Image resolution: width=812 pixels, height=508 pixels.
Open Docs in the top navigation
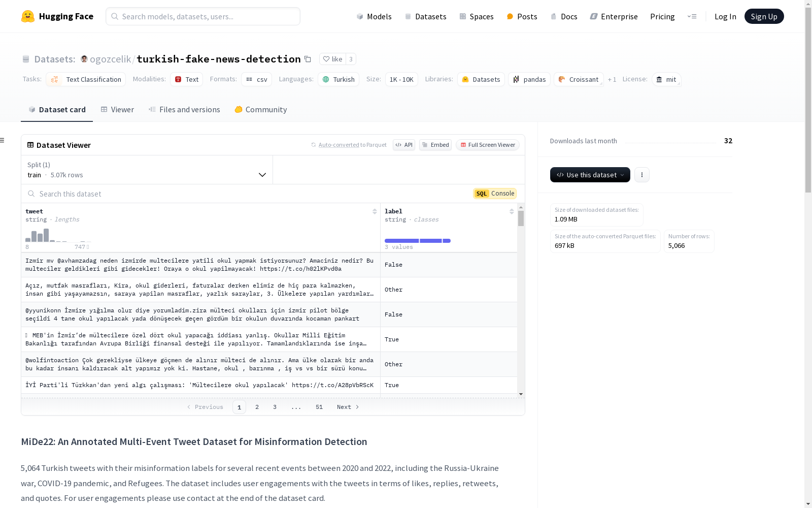[x=564, y=16]
